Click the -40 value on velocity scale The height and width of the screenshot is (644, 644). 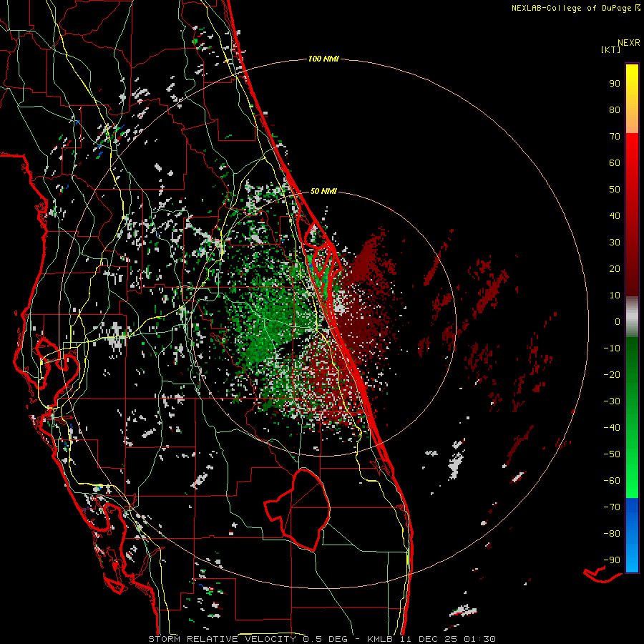coord(612,428)
